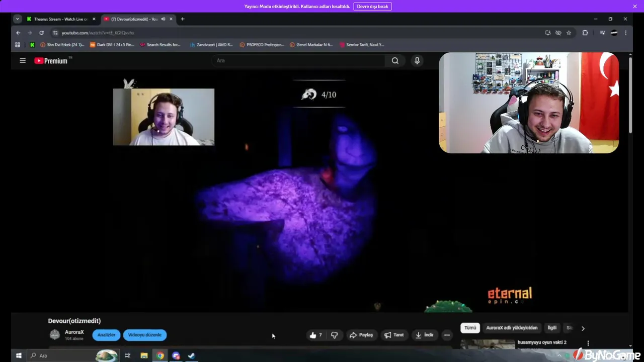
Task: Go forward with browser forward arrow
Action: tap(30, 33)
